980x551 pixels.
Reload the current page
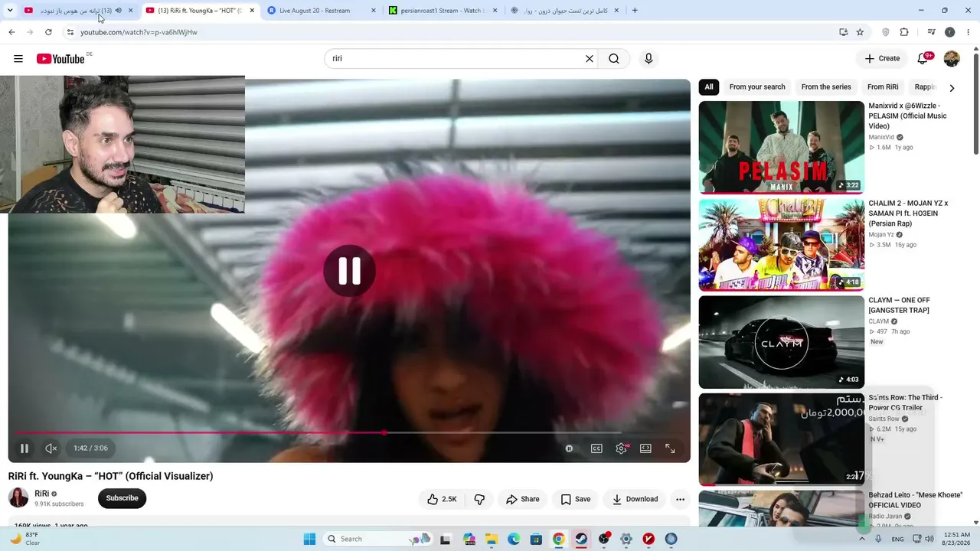click(x=48, y=32)
